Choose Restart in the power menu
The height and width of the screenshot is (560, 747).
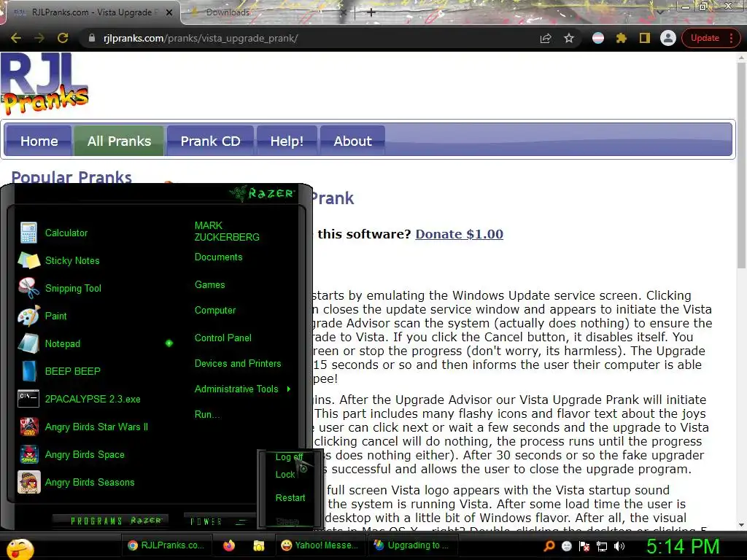[x=290, y=497]
